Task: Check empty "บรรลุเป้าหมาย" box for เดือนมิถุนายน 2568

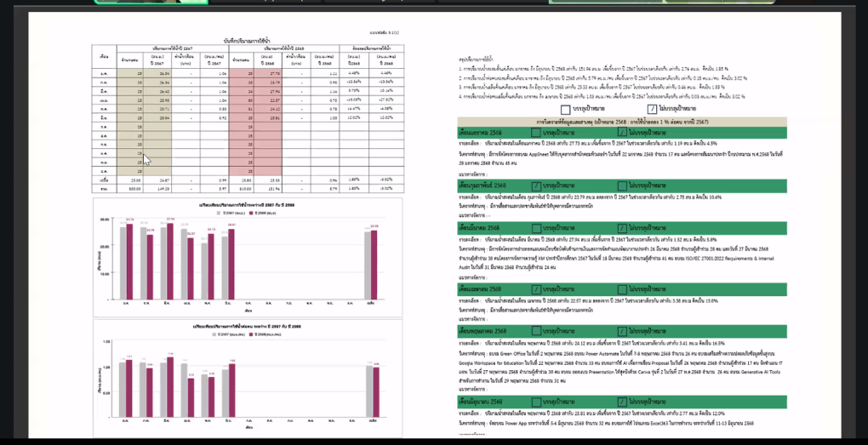Action: pyautogui.click(x=537, y=402)
